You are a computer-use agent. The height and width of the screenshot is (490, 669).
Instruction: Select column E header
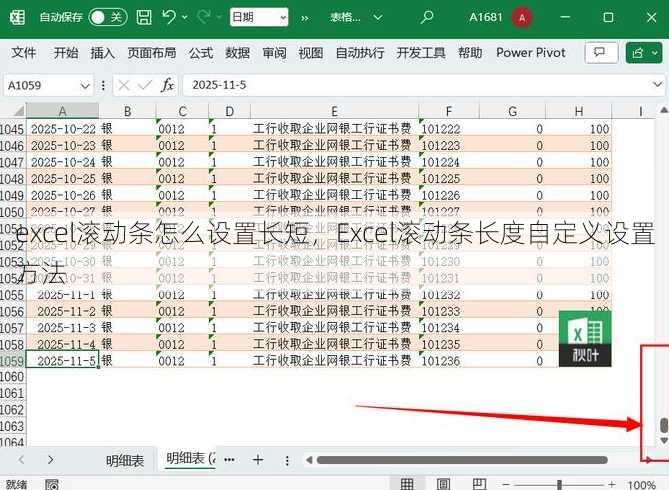[x=334, y=111]
